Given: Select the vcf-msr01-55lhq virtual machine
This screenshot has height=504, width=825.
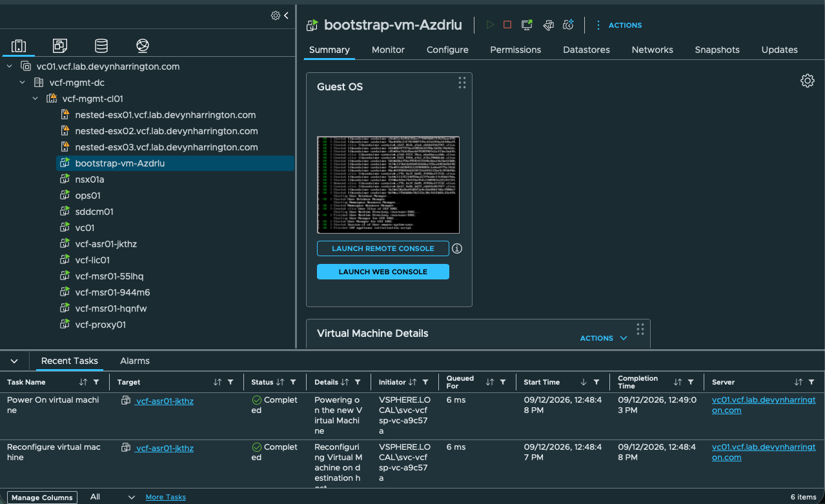Looking at the screenshot, I should pyautogui.click(x=109, y=276).
